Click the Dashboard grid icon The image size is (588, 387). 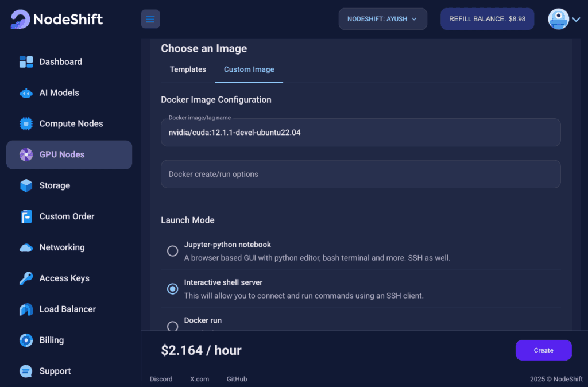pos(26,62)
